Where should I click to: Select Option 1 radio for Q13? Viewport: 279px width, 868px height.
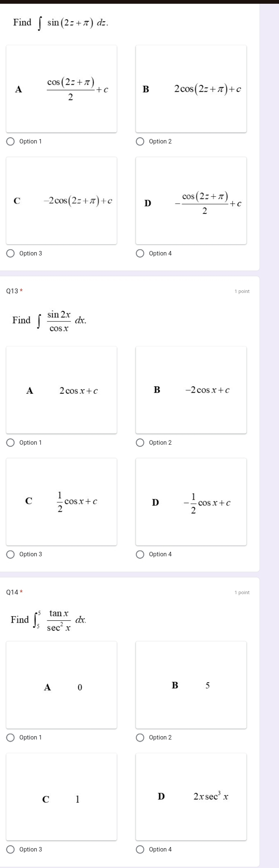11,442
